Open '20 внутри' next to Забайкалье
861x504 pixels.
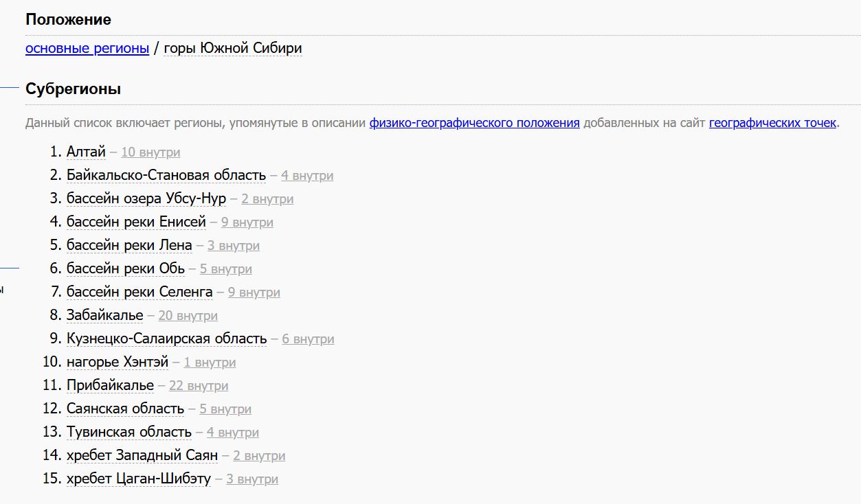188,316
